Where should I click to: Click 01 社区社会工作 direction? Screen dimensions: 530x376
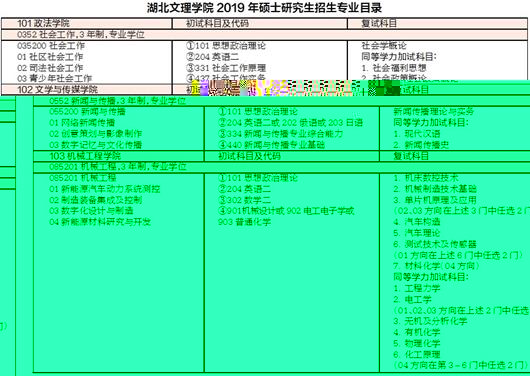[50, 56]
